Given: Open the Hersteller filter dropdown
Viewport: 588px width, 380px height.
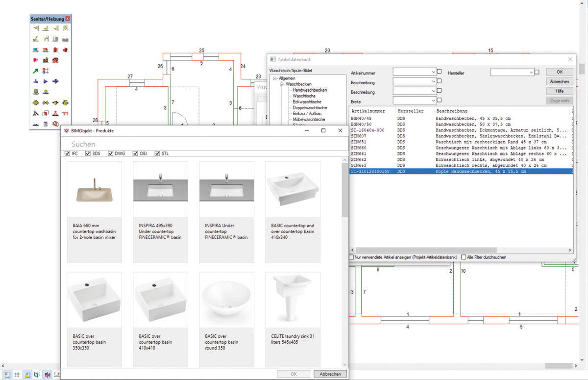Looking at the screenshot, I should tap(531, 72).
